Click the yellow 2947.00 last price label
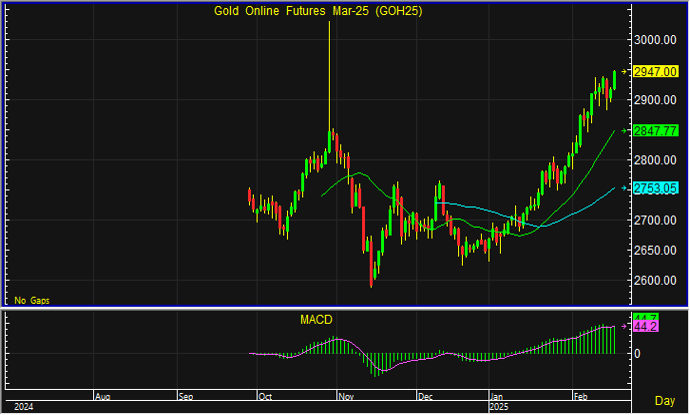The width and height of the screenshot is (690, 415). (655, 72)
